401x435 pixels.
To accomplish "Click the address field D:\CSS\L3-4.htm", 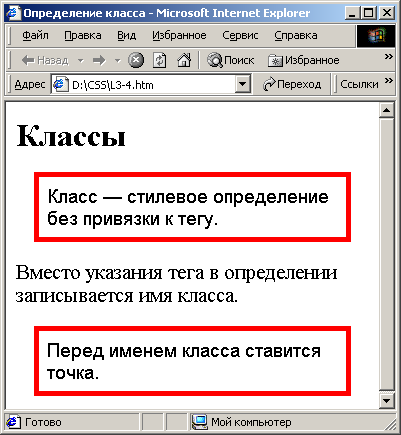I will click(143, 85).
